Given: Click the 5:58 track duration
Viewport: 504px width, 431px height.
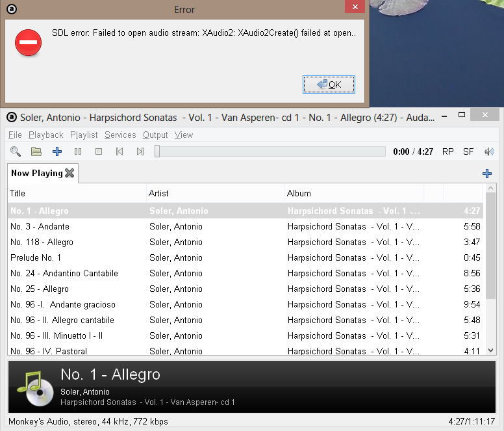Looking at the screenshot, I should coord(472,226).
